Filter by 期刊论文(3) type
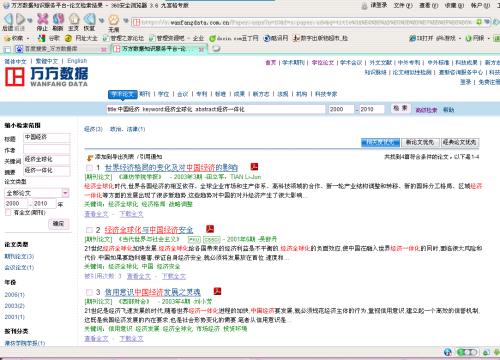The height and width of the screenshot is (360, 500). pos(19,256)
